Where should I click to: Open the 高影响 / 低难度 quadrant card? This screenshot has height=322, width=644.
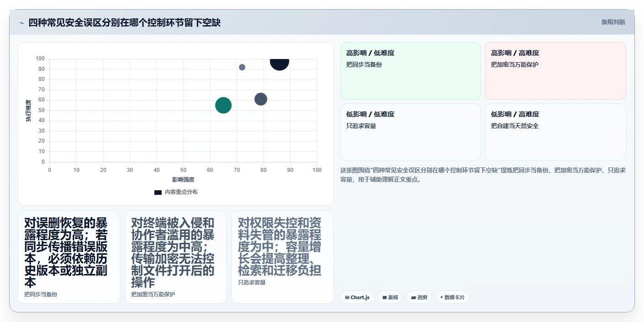(411, 71)
